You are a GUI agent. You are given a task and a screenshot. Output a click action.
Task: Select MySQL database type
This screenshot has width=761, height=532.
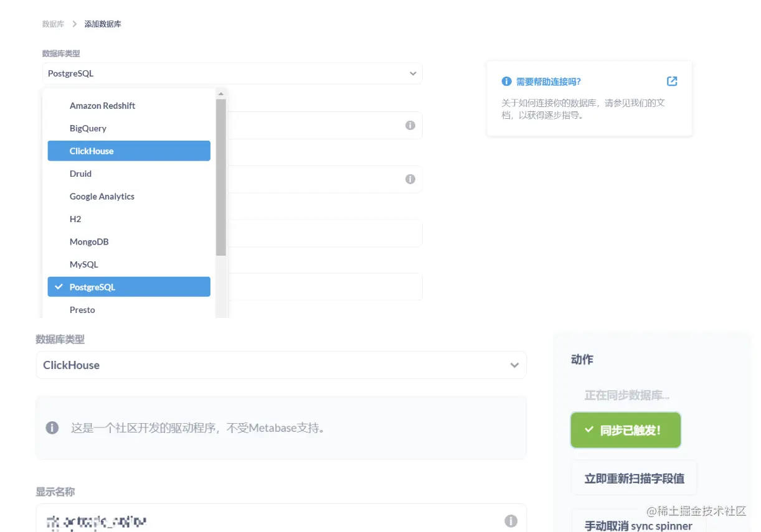[x=129, y=264]
